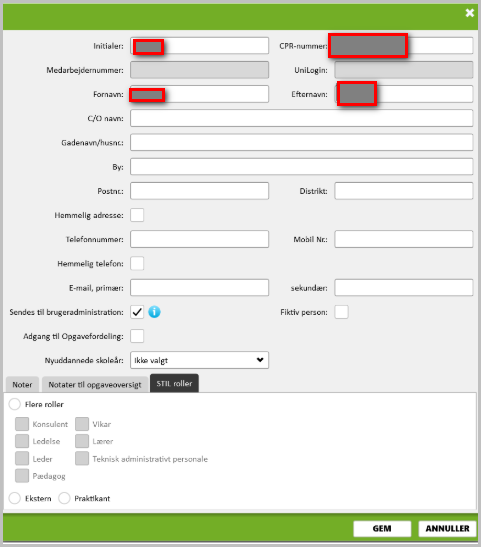Open the Notater til opgaveoversigt tab
Screen dimensions: 481x547
pos(95,384)
